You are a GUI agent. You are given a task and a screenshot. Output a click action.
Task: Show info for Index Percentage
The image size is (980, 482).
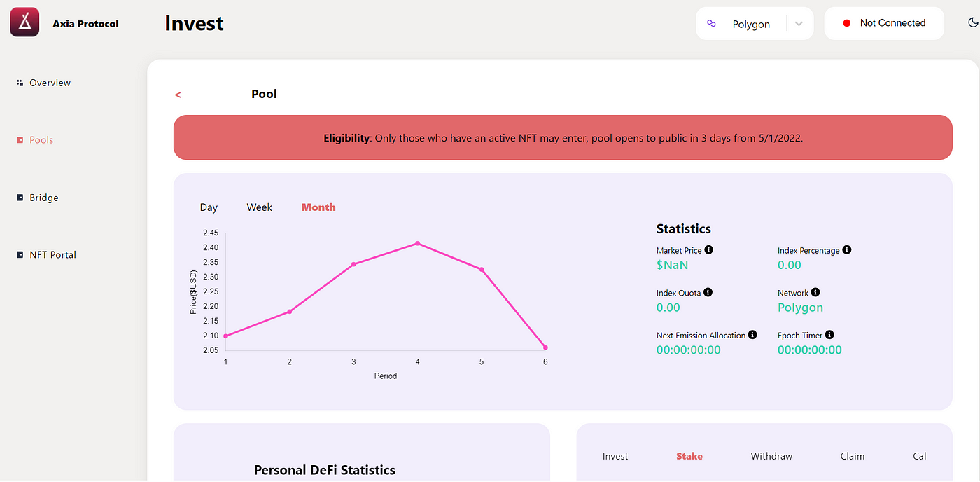846,249
